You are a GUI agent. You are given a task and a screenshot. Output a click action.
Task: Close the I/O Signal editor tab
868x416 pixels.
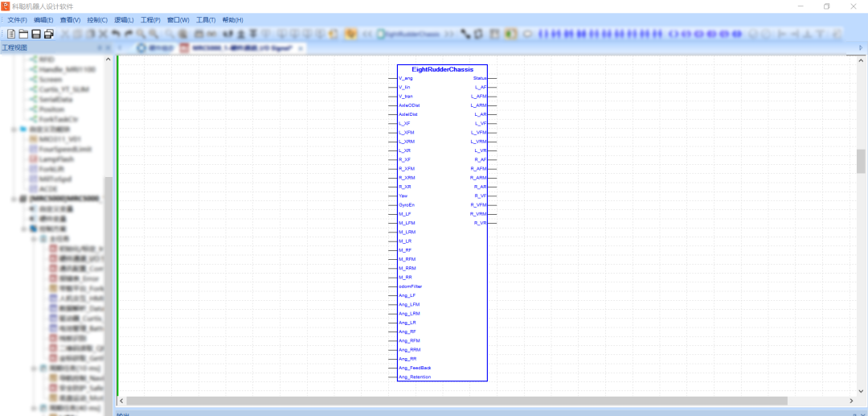pyautogui.click(x=301, y=48)
